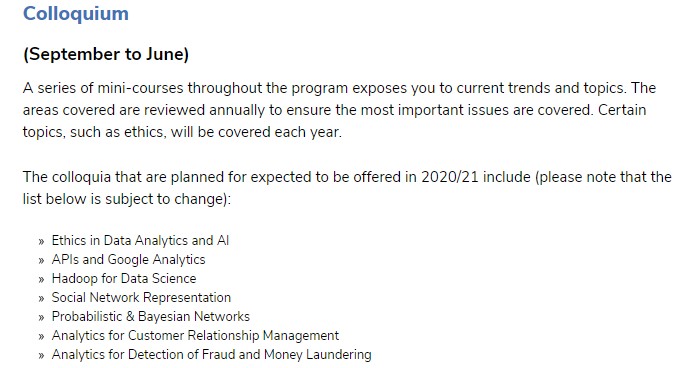Click Social Network Representation item

coord(142,297)
